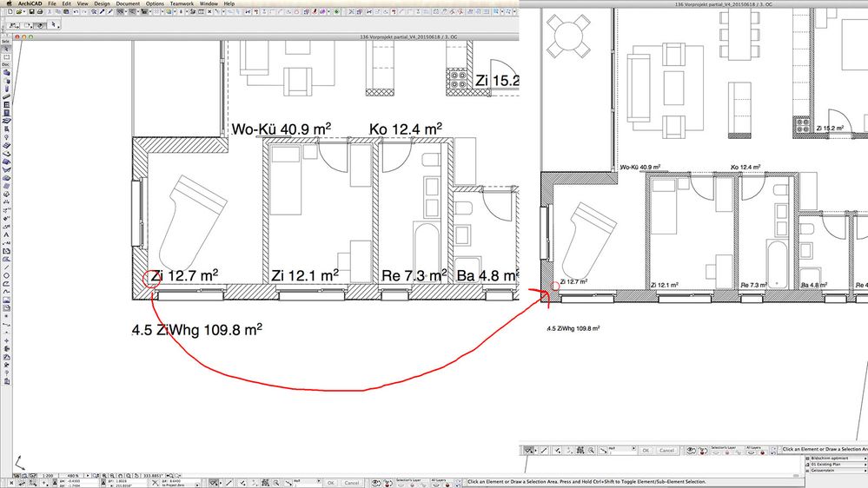
Task: Click the Half guideline segment field
Action: pos(622,451)
